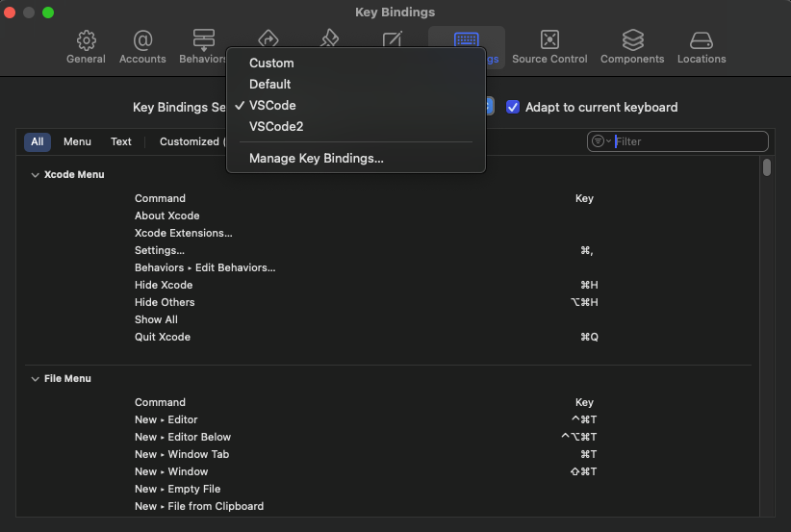Switch to the Menu filter tab
791x532 pixels.
(77, 141)
